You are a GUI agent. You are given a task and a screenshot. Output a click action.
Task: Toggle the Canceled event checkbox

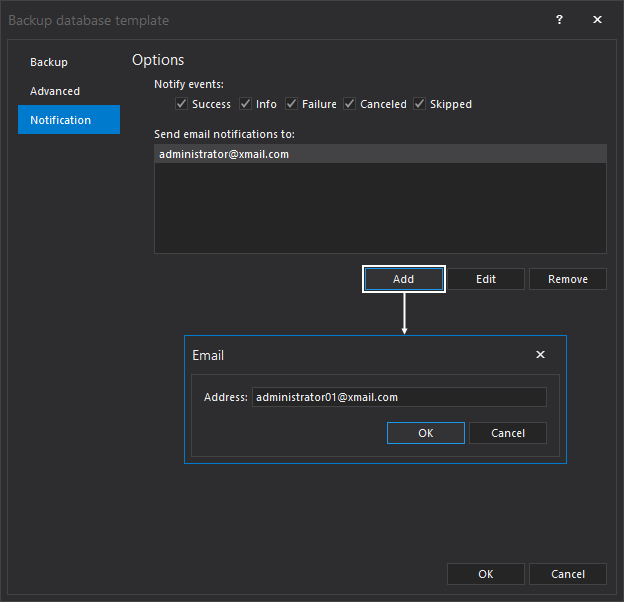(350, 104)
